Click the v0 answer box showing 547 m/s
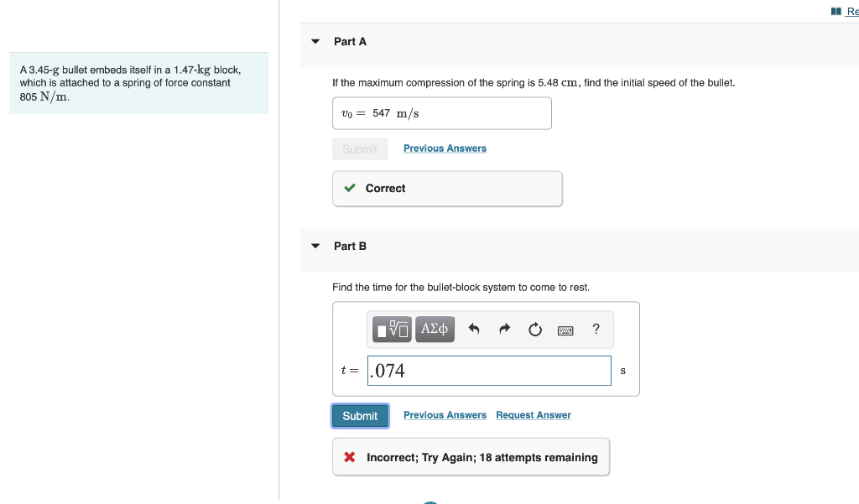This screenshot has height=504, width=859. [x=442, y=113]
